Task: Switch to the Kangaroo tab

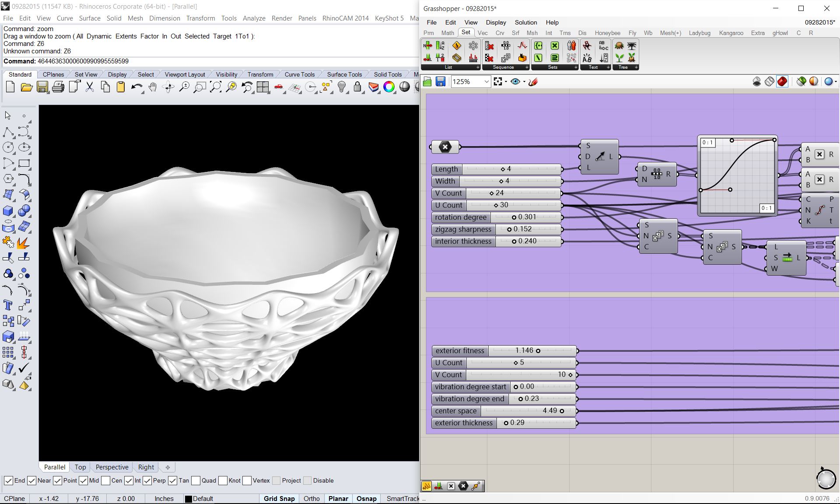Action: click(731, 33)
